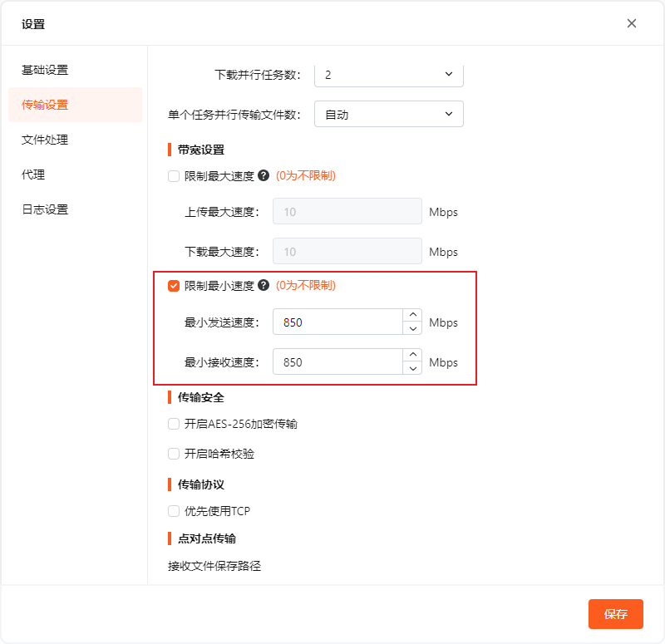
Task: Enable the 开启哈希校验 option
Action: click(x=173, y=454)
